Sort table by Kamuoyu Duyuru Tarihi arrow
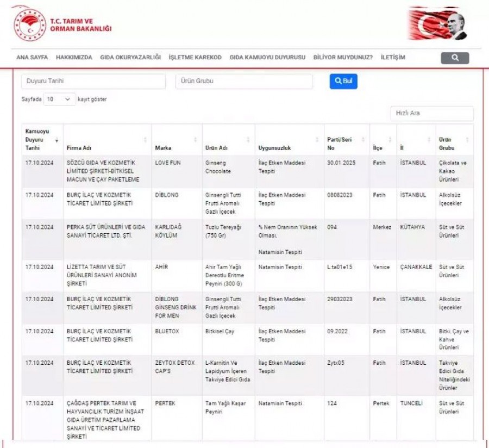 [57, 141]
